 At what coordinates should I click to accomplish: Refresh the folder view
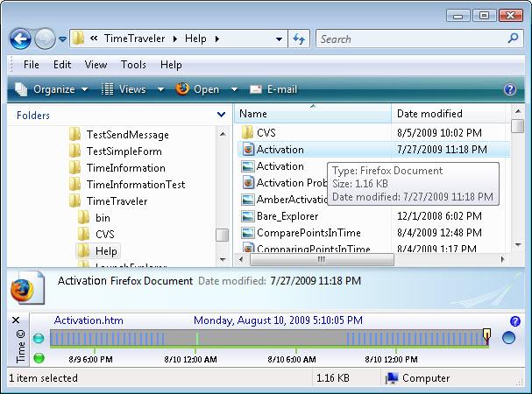(x=299, y=39)
